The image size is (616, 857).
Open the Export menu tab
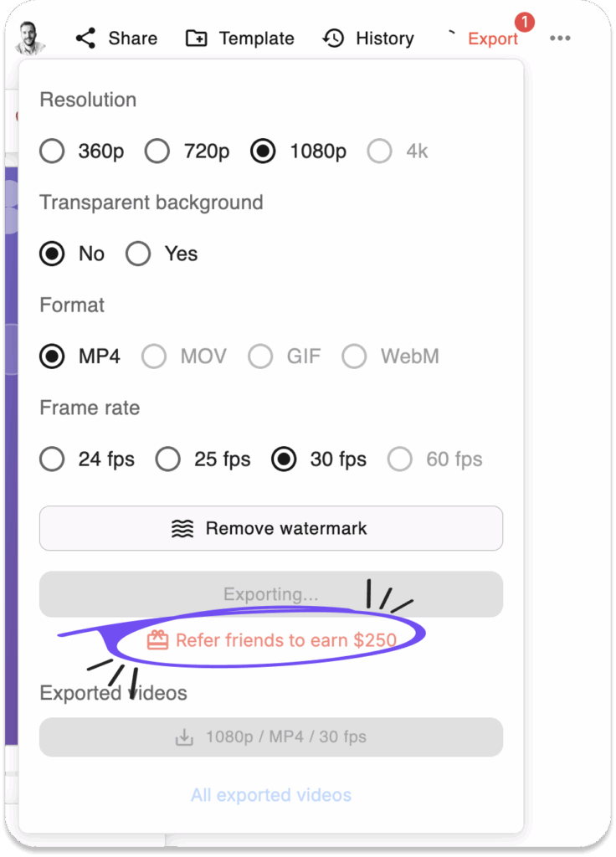pyautogui.click(x=492, y=39)
